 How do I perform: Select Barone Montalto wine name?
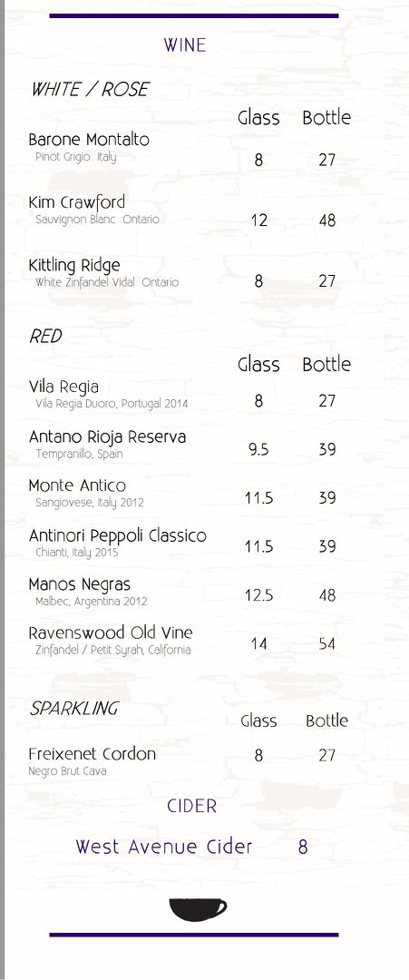pyautogui.click(x=89, y=139)
